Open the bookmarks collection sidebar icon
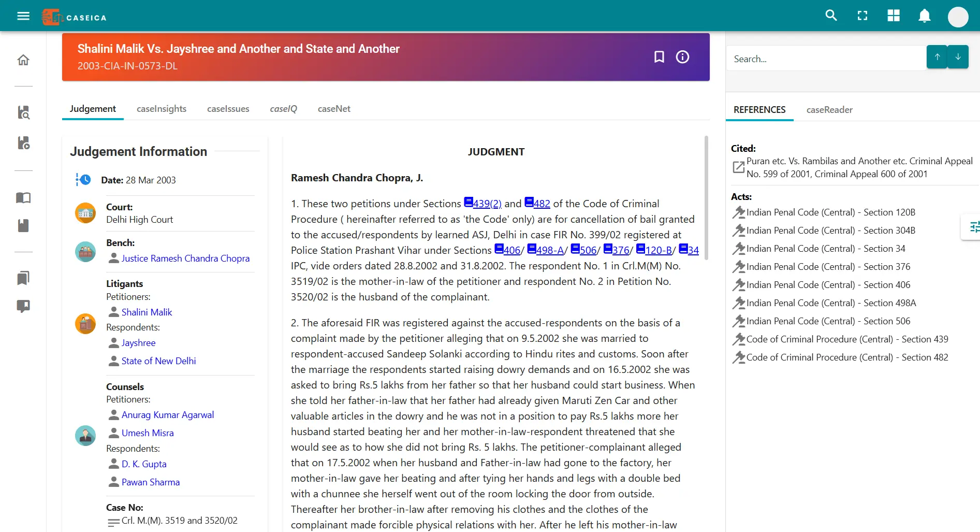The width and height of the screenshot is (980, 532). pos(23,278)
